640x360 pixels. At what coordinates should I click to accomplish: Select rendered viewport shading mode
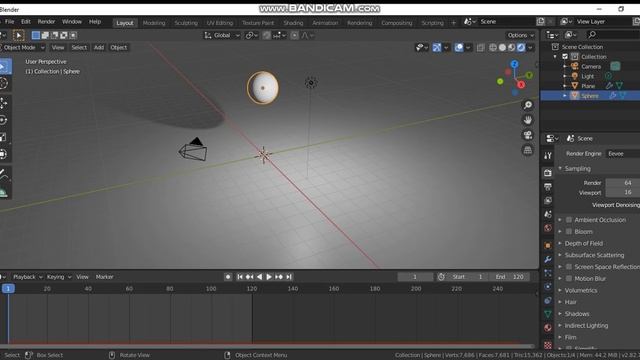521,47
